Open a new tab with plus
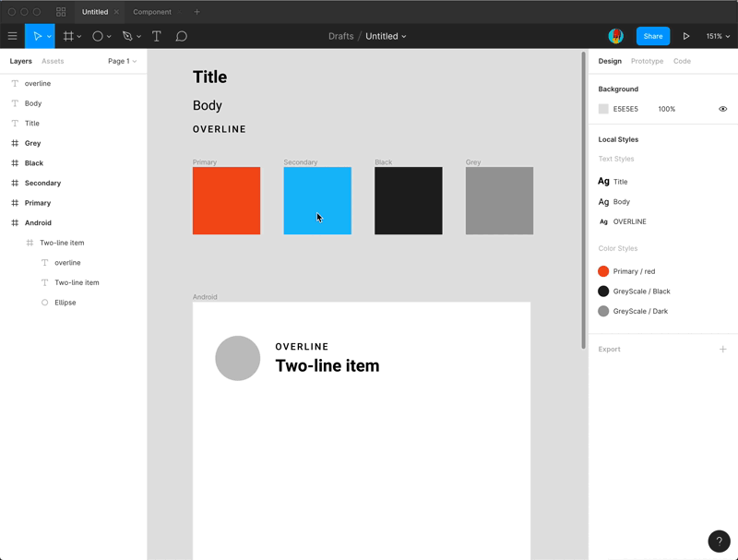The width and height of the screenshot is (738, 560). pos(196,12)
